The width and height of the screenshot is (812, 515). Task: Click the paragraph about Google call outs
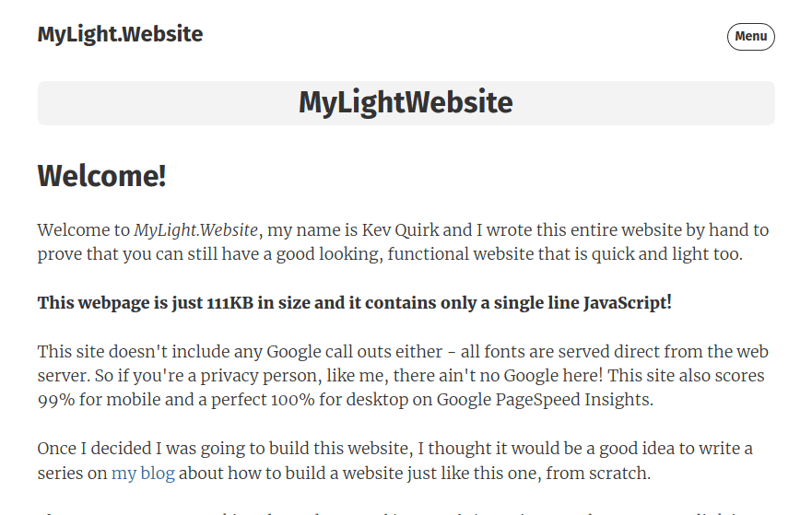point(403,375)
